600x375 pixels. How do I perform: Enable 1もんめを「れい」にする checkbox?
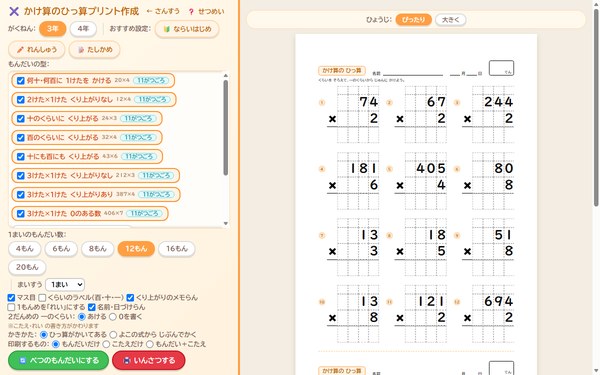[11, 307]
